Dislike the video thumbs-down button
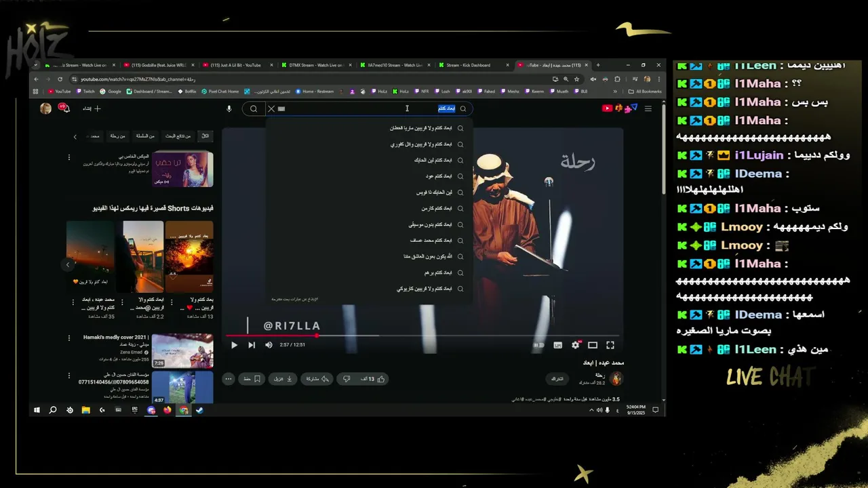Screen dimensions: 868x488 point(347,379)
